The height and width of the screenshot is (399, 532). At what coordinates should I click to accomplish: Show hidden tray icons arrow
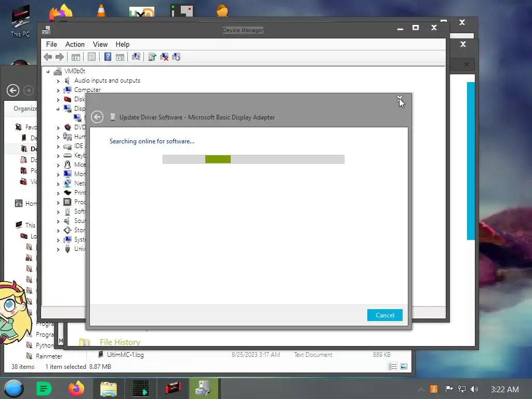coord(421,390)
